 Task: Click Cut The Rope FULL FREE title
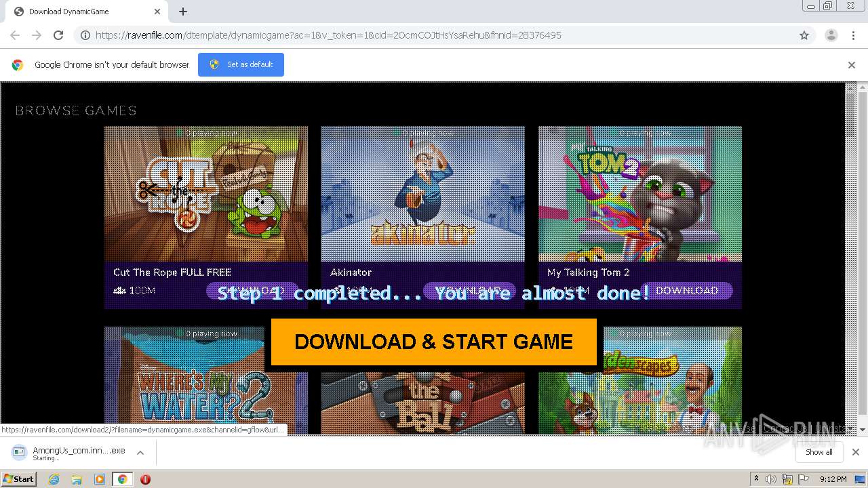pos(172,272)
